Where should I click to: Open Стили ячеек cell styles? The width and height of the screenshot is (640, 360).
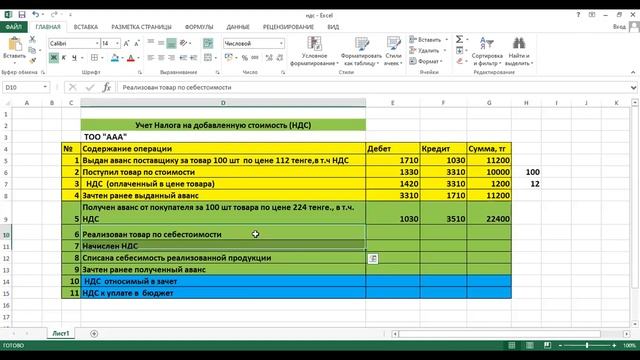click(393, 52)
